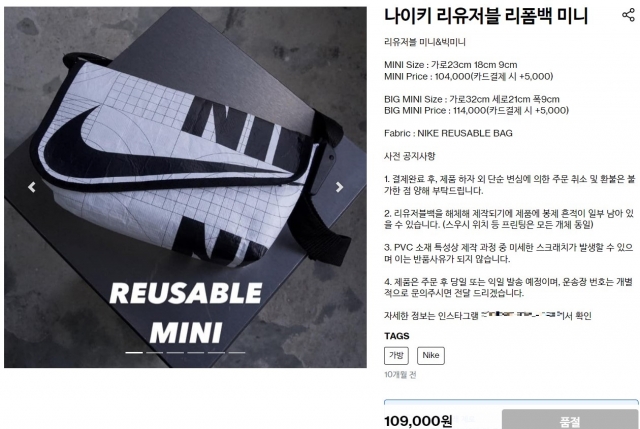Click the REUSABLE MINI caption on the photo

click(186, 312)
